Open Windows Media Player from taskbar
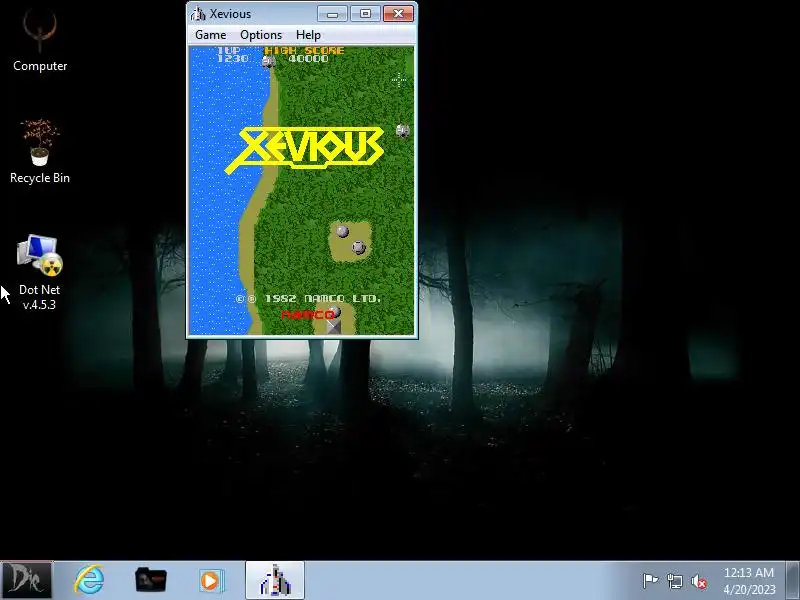The height and width of the screenshot is (600, 800). click(x=211, y=580)
